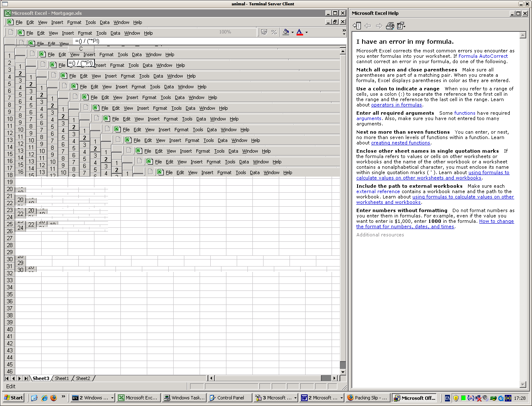This screenshot has height=406, width=532.
Task: Click the 'functions' link in Help
Action: [x=465, y=113]
